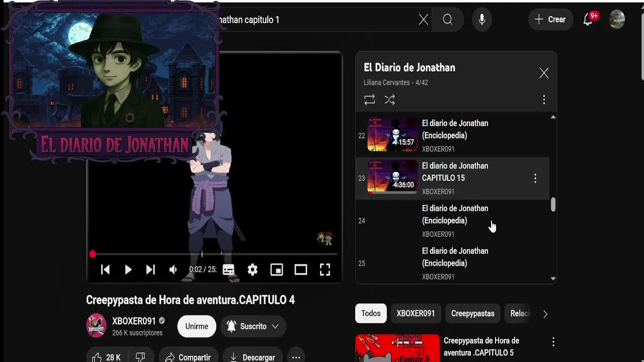Enable miniplayer mode

click(277, 270)
